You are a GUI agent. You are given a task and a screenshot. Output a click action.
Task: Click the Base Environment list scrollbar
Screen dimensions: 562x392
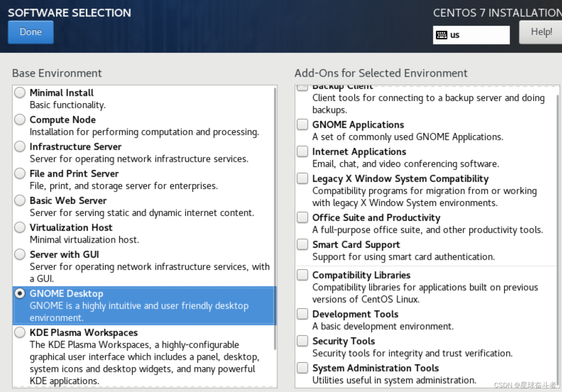(x=275, y=218)
